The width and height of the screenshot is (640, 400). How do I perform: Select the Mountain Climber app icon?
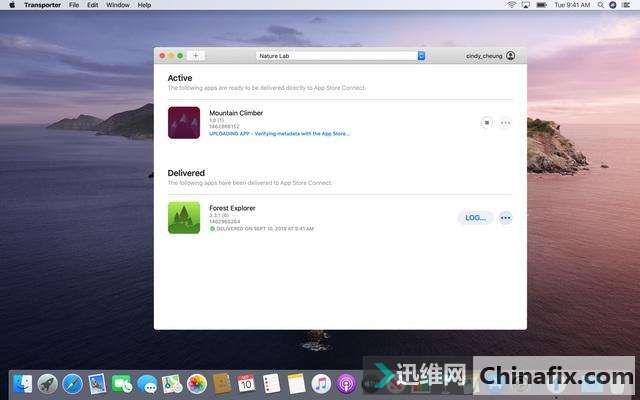point(184,122)
